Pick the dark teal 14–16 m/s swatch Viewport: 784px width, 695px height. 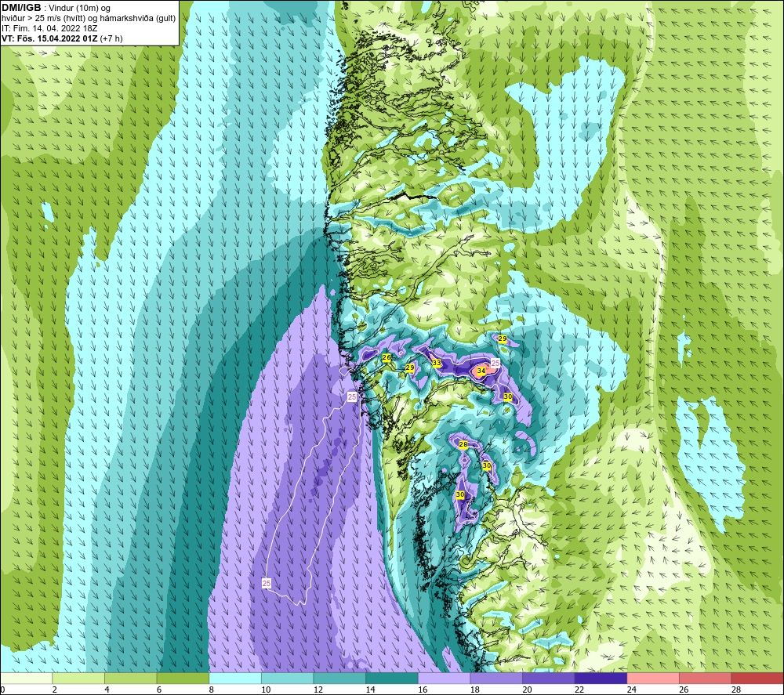[391, 678]
